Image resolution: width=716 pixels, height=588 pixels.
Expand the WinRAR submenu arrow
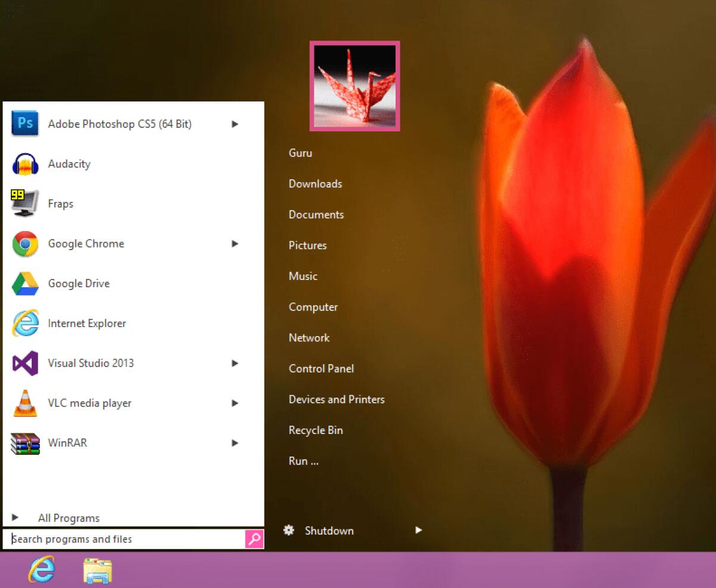pyautogui.click(x=234, y=443)
